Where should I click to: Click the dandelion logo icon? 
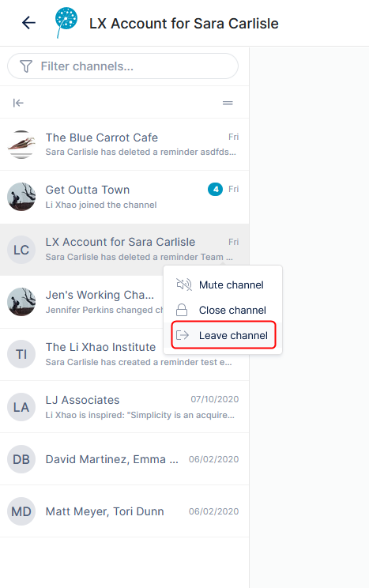pyautogui.click(x=66, y=22)
